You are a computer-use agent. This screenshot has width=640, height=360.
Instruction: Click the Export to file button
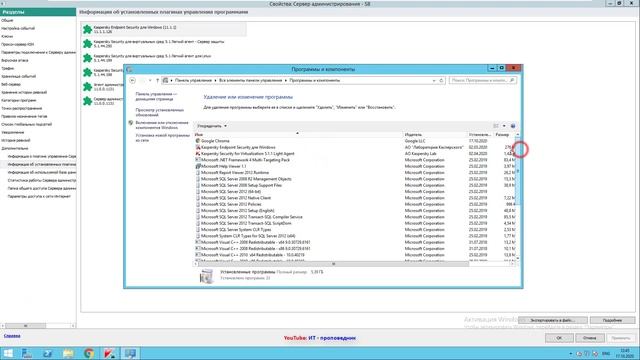[x=553, y=320]
